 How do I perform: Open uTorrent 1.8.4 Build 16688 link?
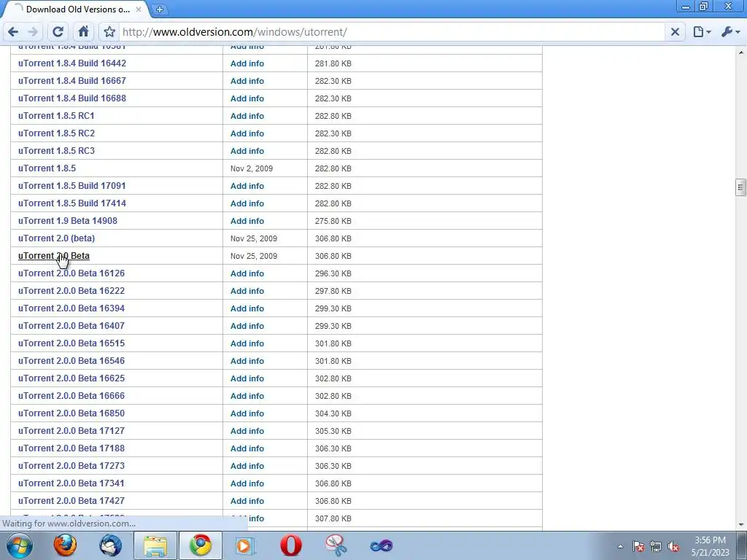(72, 98)
